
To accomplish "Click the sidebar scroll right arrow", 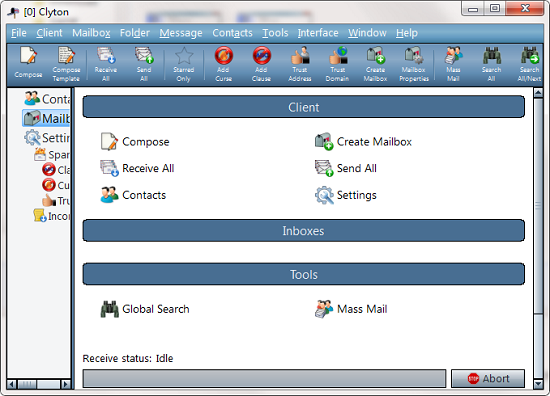I will pyautogui.click(x=66, y=384).
